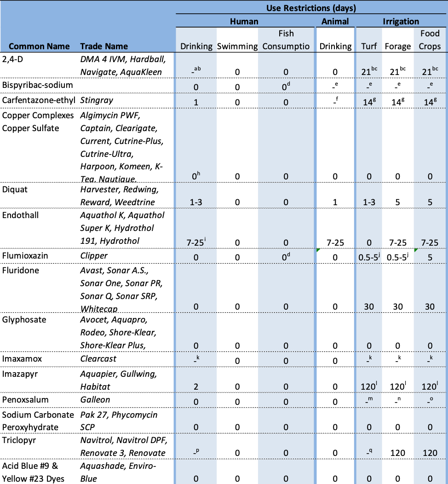448x484 pixels.
Task: Select the 'Animal' group header
Action: click(335, 21)
